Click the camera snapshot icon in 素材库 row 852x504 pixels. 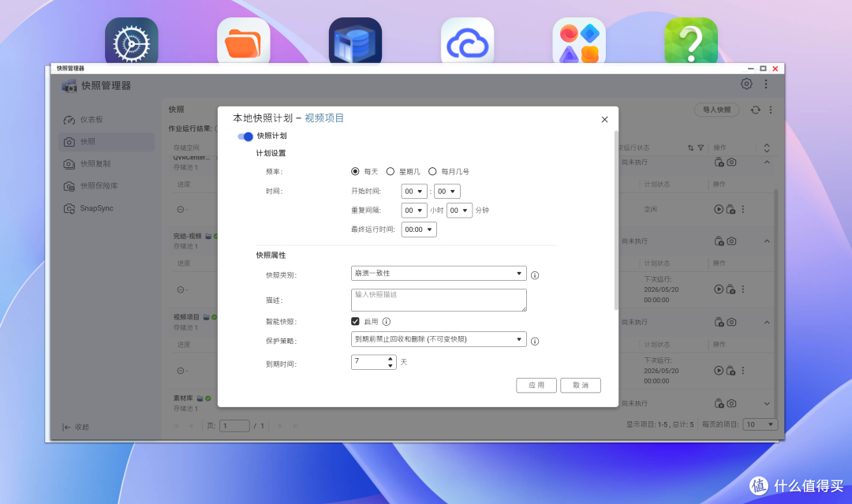click(732, 403)
